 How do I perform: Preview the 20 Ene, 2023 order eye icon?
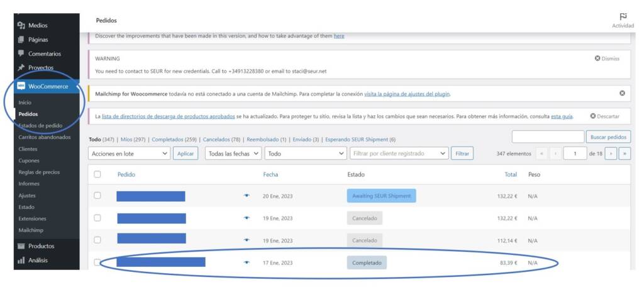click(x=247, y=196)
